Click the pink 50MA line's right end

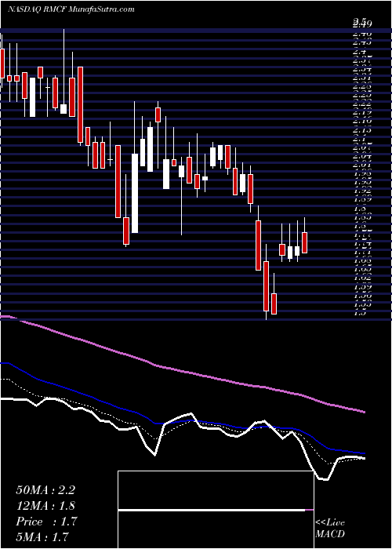(x=365, y=412)
